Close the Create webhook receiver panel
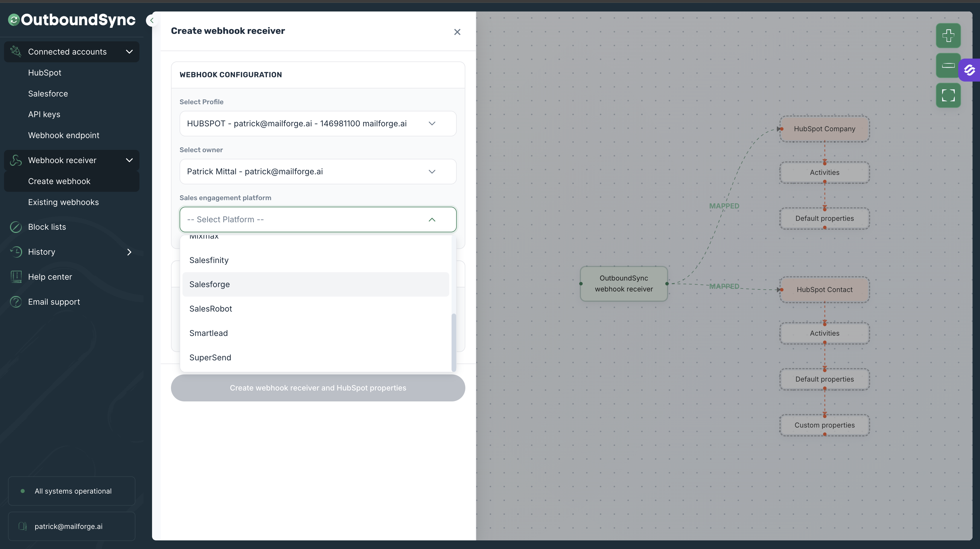Screen dimensions: 980x549 pyautogui.click(x=457, y=32)
